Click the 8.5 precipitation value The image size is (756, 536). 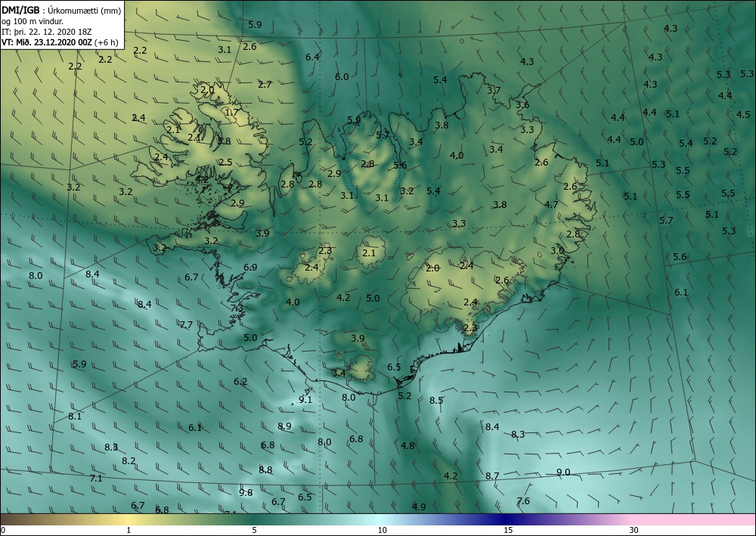(x=436, y=400)
